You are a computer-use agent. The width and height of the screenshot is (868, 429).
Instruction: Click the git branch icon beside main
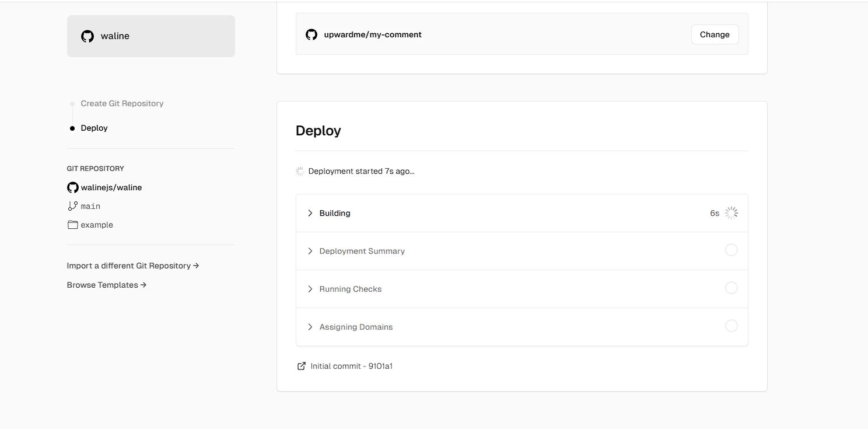click(x=73, y=206)
